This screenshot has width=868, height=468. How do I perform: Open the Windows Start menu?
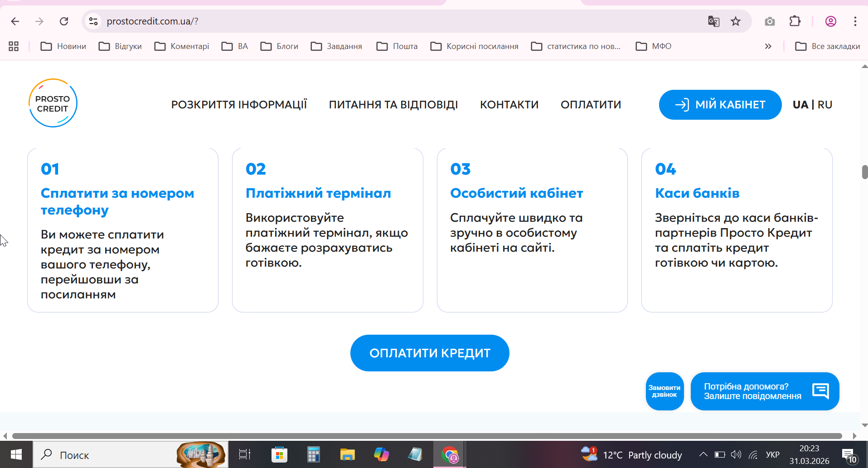[x=16, y=454]
